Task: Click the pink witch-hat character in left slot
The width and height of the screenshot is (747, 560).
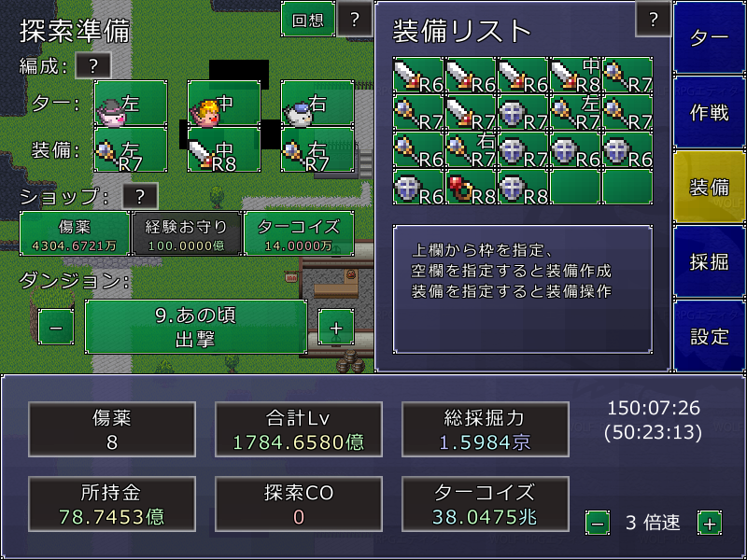Action: pyautogui.click(x=131, y=103)
